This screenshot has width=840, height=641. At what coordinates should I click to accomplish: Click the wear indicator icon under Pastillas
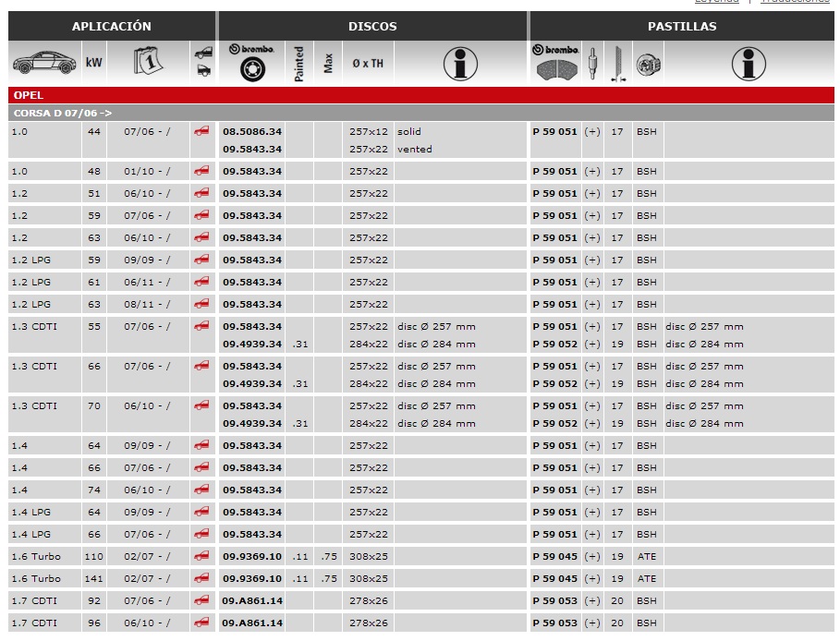pyautogui.click(x=593, y=63)
